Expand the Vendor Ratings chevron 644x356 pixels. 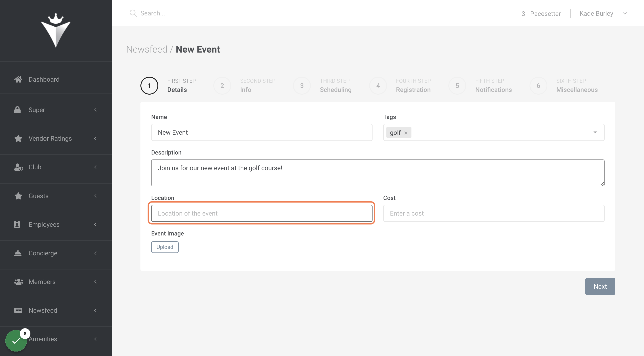click(x=95, y=138)
